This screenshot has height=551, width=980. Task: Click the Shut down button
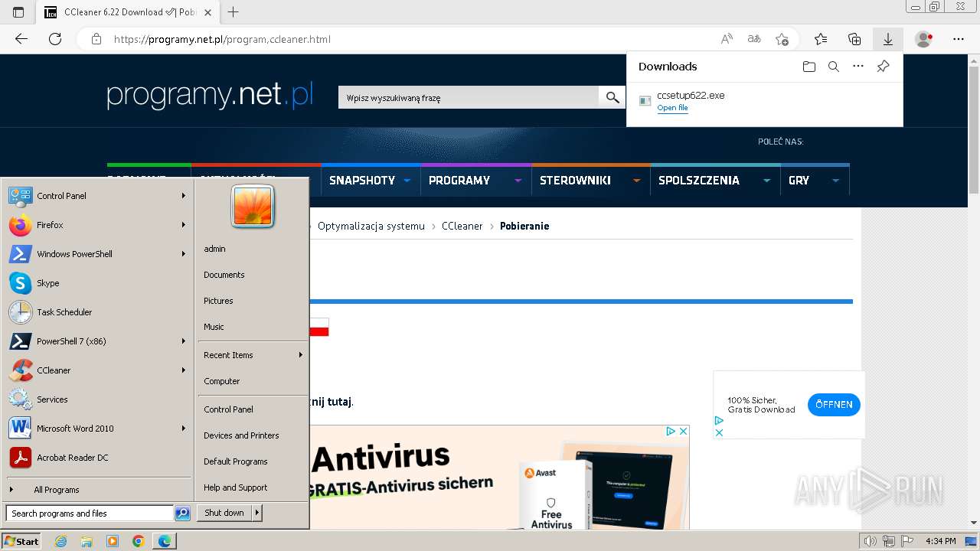[x=224, y=513]
